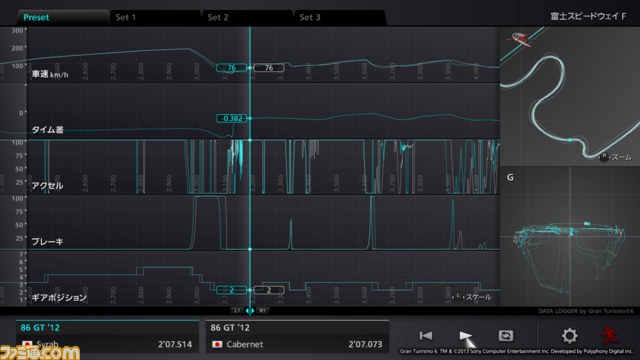Click the G-force plot panel
This screenshot has height=360, width=640.
click(x=570, y=236)
